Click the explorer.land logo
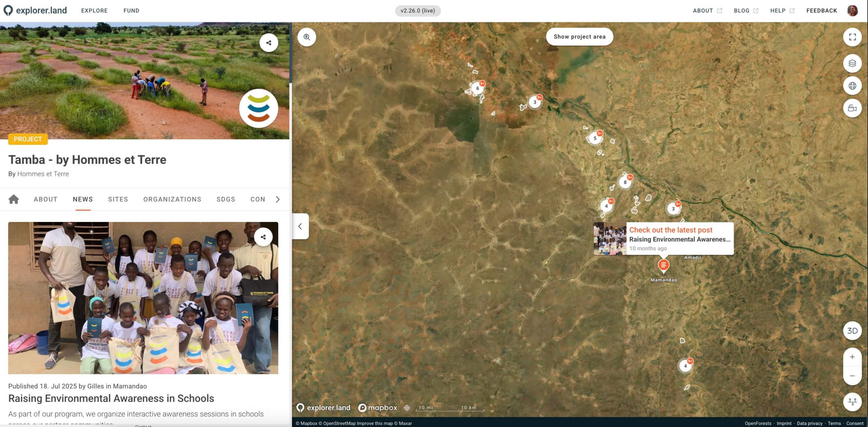Viewport: 868px width, 427px height. coord(35,11)
